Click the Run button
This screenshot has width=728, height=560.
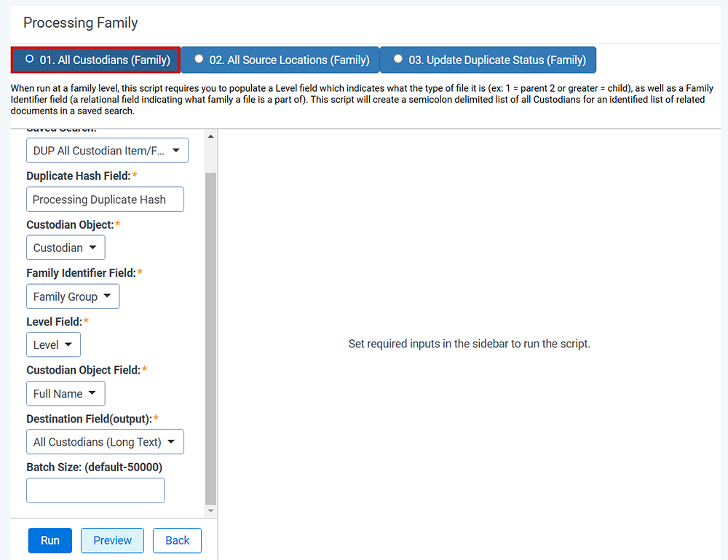pos(50,540)
